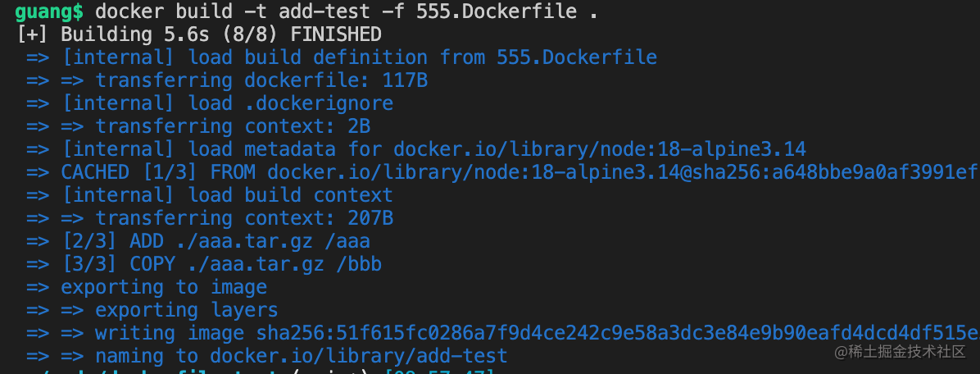Click the 'exporting layers' line
The height and width of the screenshot is (374, 980).
click(152, 310)
